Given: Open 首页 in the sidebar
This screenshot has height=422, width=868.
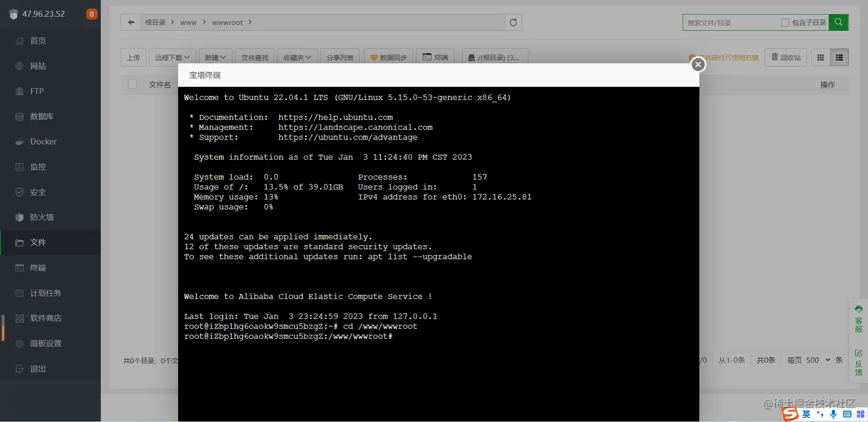Looking at the screenshot, I should pyautogui.click(x=38, y=41).
